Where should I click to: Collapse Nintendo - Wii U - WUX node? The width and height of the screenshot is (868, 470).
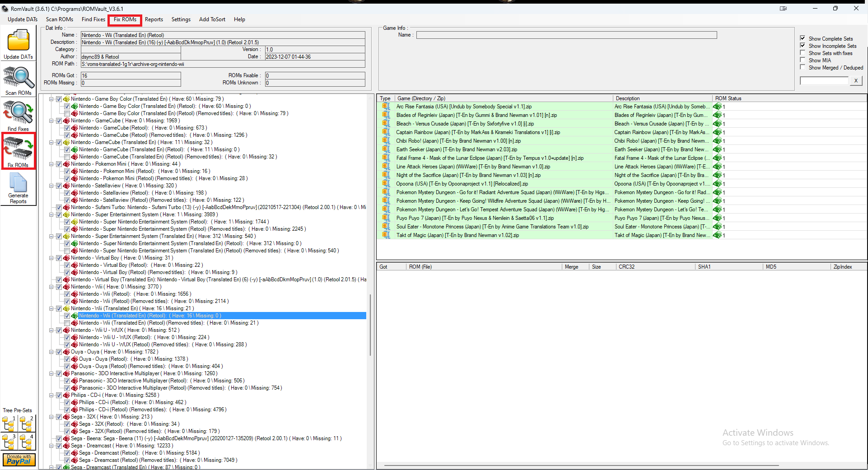point(51,330)
